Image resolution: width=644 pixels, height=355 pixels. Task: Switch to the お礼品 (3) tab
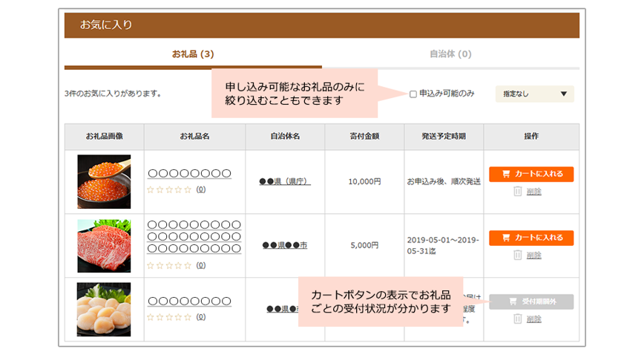pyautogui.click(x=193, y=54)
